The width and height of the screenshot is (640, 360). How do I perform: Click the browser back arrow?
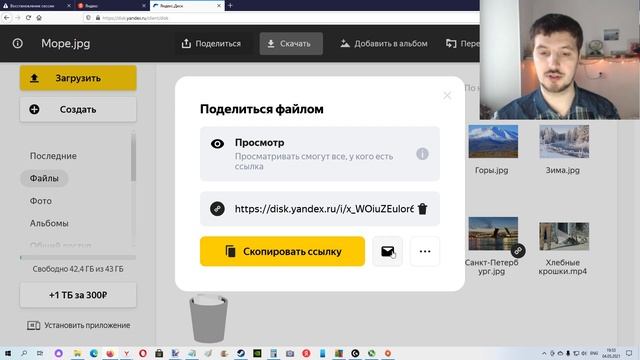coord(7,18)
